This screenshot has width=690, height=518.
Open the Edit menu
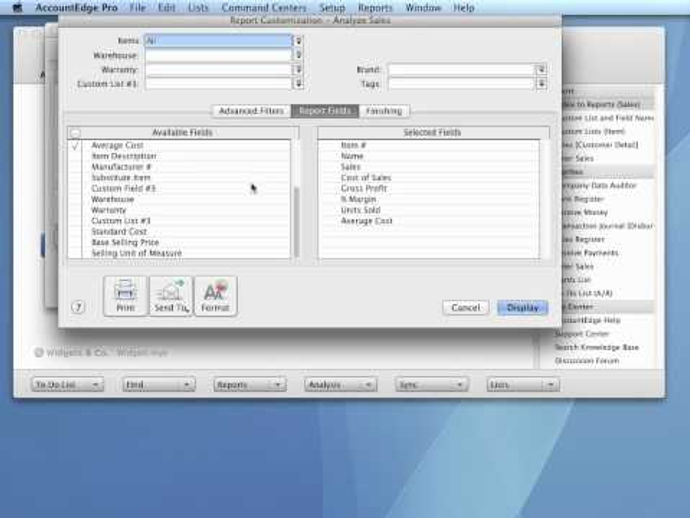pyautogui.click(x=166, y=7)
